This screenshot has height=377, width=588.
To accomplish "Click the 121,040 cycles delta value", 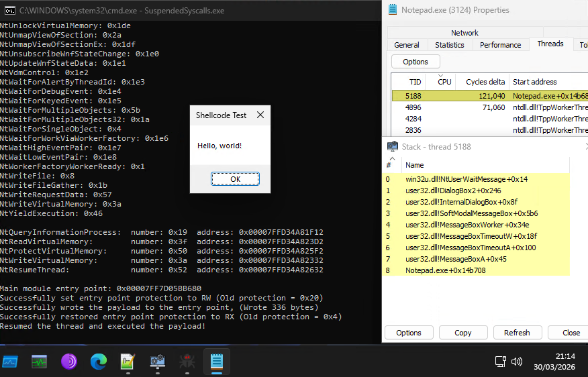I will click(491, 96).
